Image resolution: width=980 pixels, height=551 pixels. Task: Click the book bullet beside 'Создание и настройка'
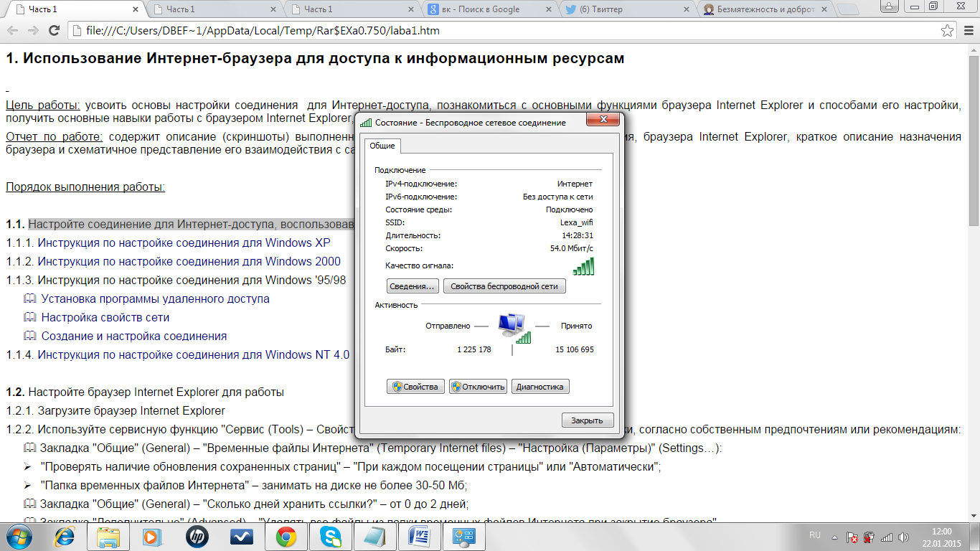29,336
